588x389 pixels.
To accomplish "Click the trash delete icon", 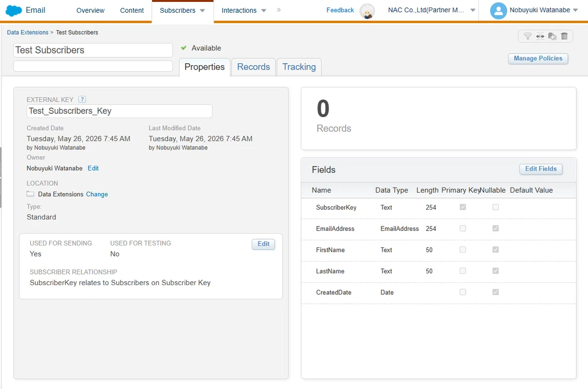I will [564, 36].
